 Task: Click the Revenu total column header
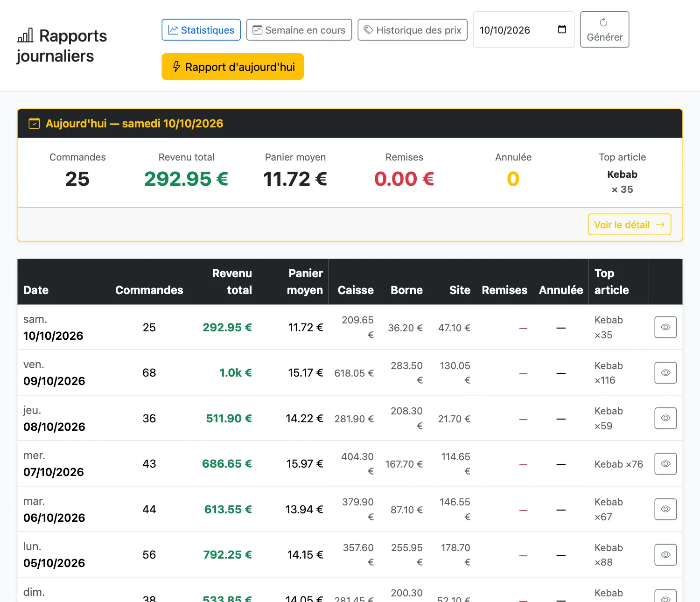(232, 282)
